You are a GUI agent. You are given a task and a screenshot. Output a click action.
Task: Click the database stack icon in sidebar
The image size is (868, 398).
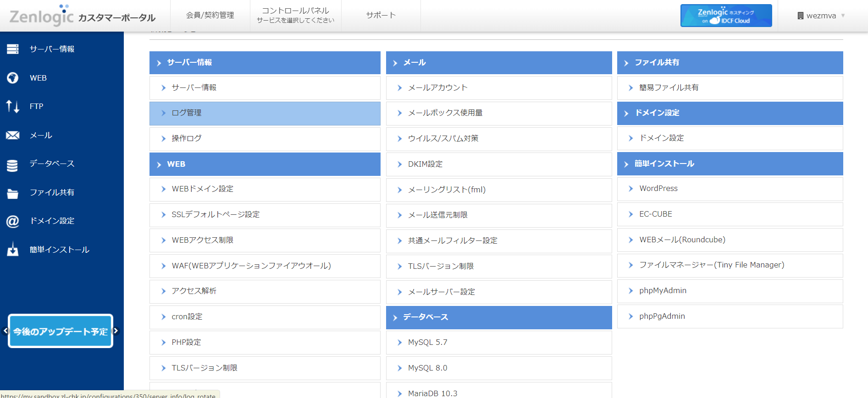pyautogui.click(x=13, y=164)
